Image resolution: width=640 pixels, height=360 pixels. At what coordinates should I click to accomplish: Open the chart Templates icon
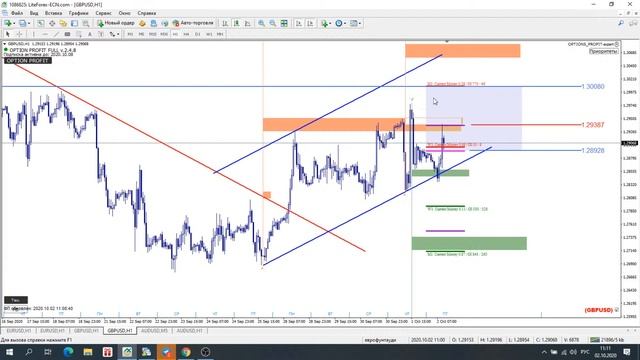coord(353,23)
